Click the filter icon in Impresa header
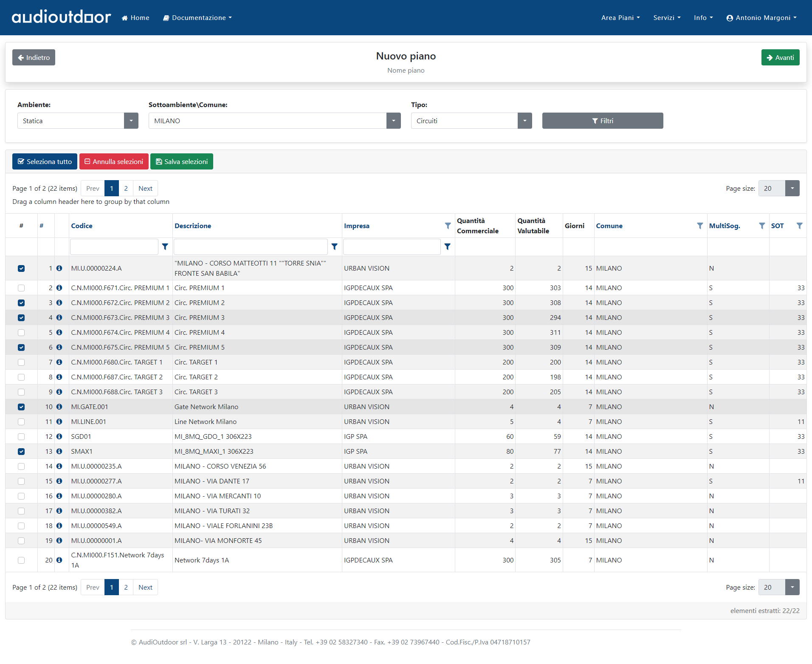This screenshot has height=664, width=812. click(x=448, y=226)
